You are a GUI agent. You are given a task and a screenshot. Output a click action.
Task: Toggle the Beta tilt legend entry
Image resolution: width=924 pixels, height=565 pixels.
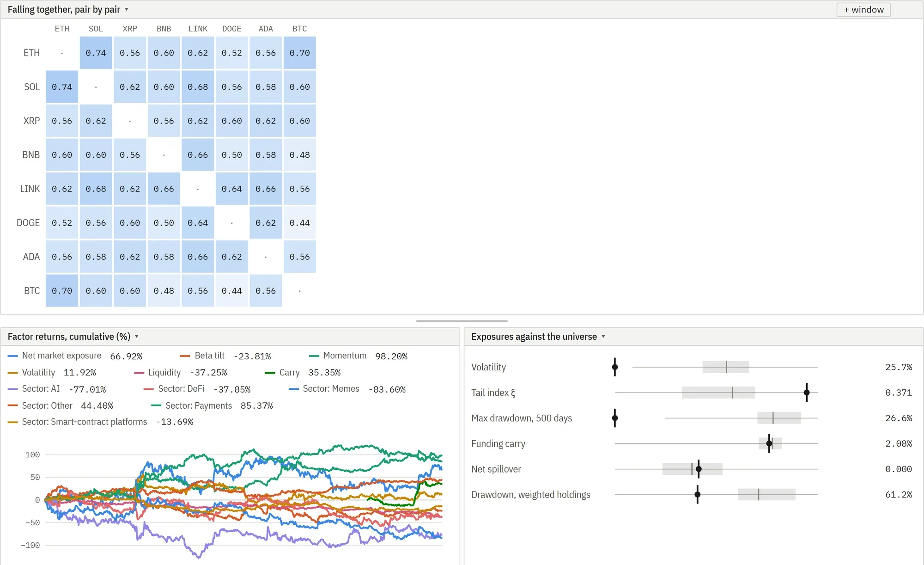tap(225, 356)
